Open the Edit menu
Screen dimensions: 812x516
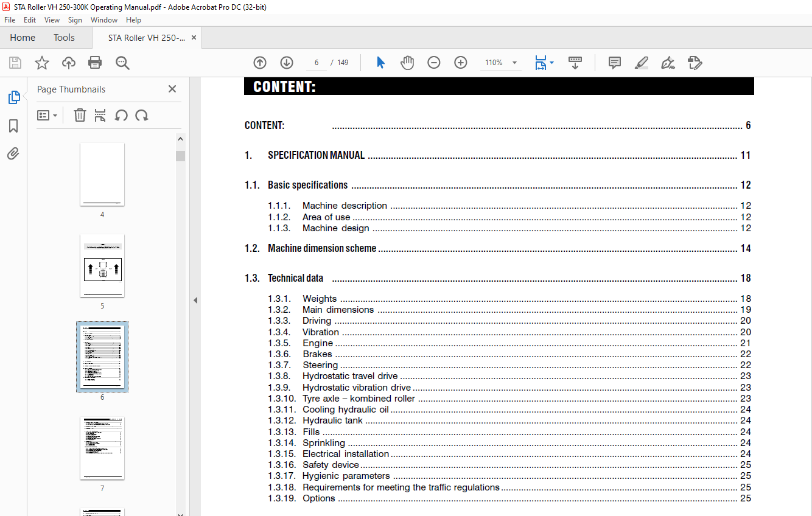click(x=30, y=20)
